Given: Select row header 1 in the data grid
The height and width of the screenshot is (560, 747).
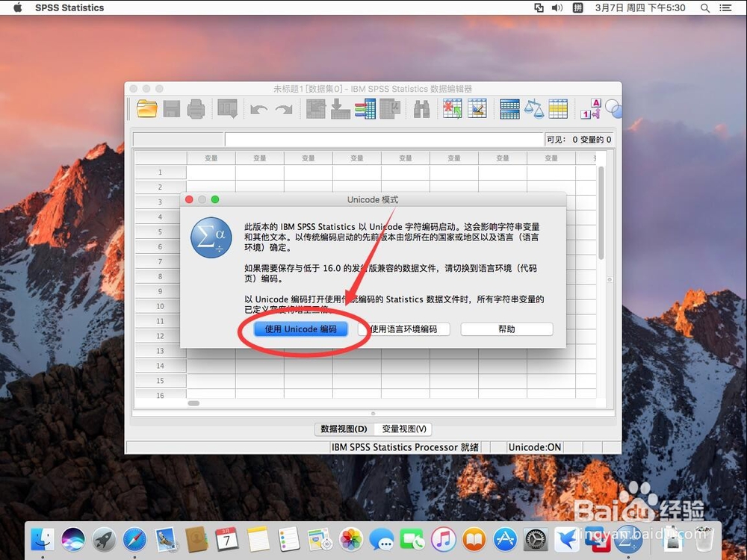Looking at the screenshot, I should tap(160, 172).
